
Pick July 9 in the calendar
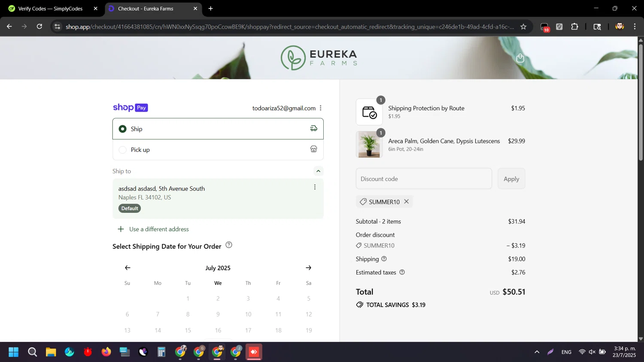(218, 314)
